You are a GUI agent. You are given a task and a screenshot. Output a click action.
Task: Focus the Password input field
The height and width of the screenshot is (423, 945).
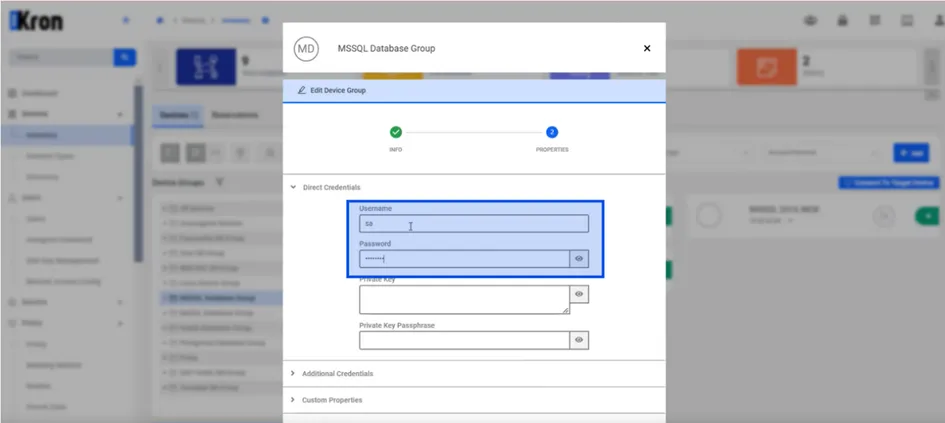(x=464, y=259)
